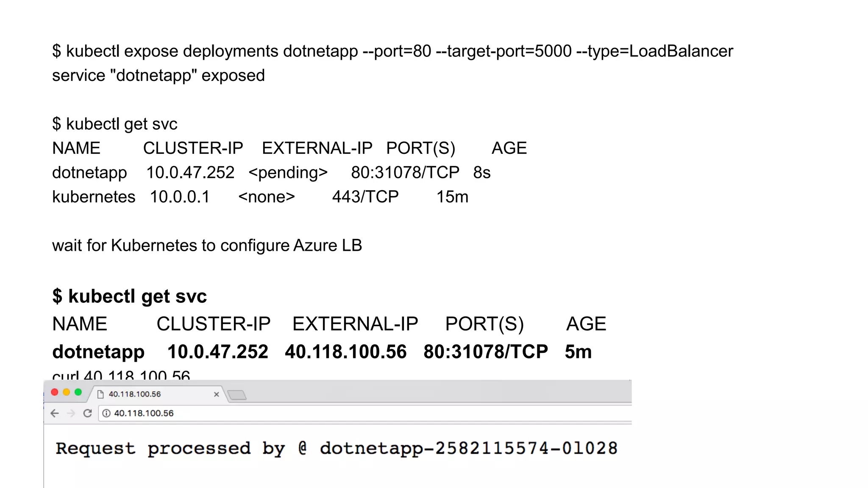Reload the 40.118.100.56 page

coord(87,413)
